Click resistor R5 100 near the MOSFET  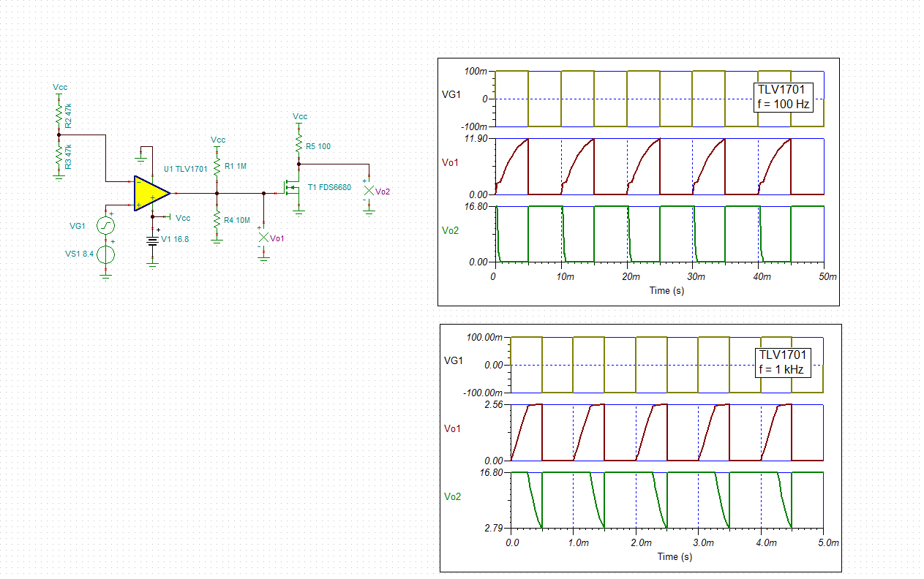[299, 144]
